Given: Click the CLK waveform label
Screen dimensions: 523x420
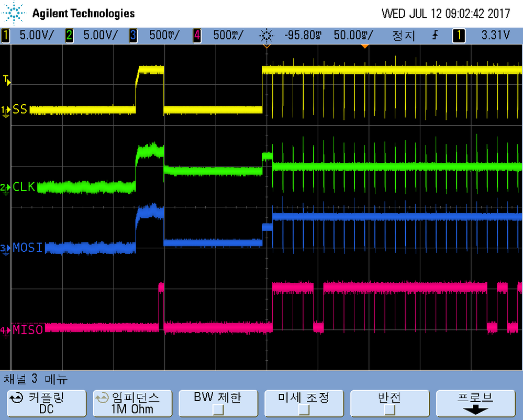Looking at the screenshot, I should (x=24, y=187).
